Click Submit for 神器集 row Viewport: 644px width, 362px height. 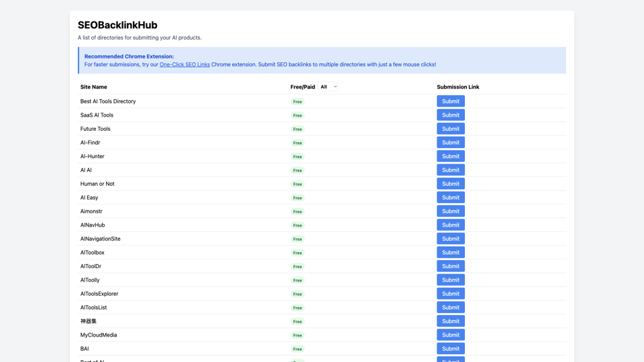[x=451, y=321]
